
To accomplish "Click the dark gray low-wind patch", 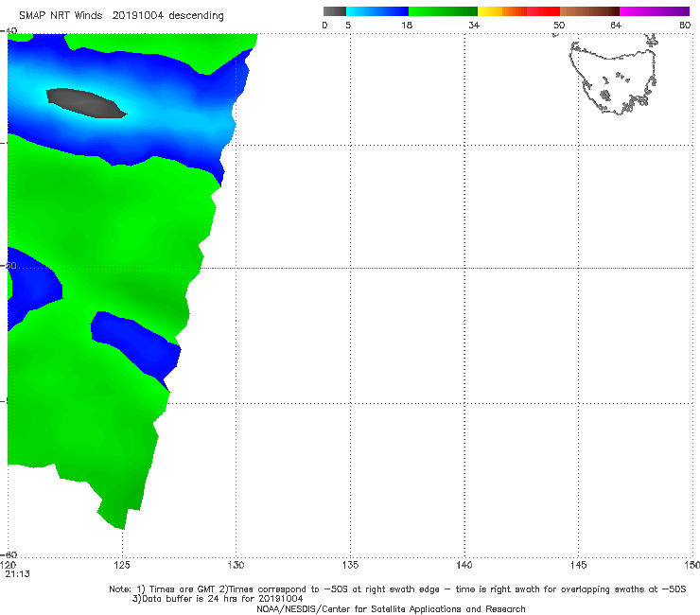I will (x=86, y=103).
